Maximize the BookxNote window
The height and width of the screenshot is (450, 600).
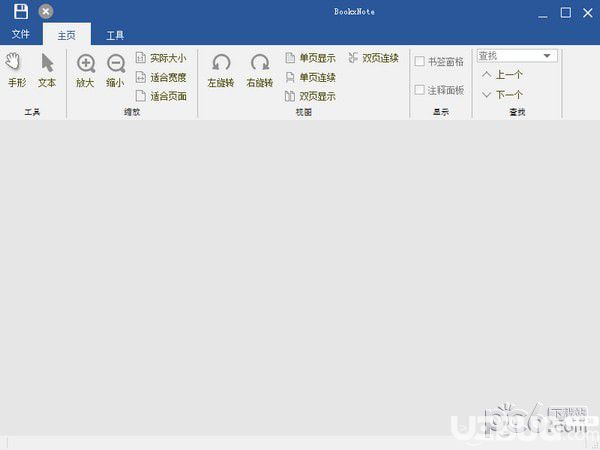(566, 13)
